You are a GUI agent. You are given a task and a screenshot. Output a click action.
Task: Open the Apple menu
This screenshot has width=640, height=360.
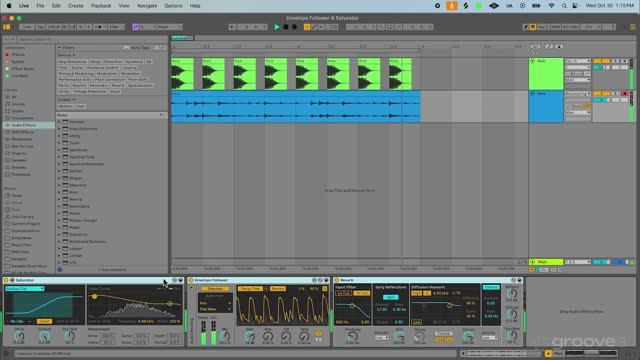tap(9, 6)
